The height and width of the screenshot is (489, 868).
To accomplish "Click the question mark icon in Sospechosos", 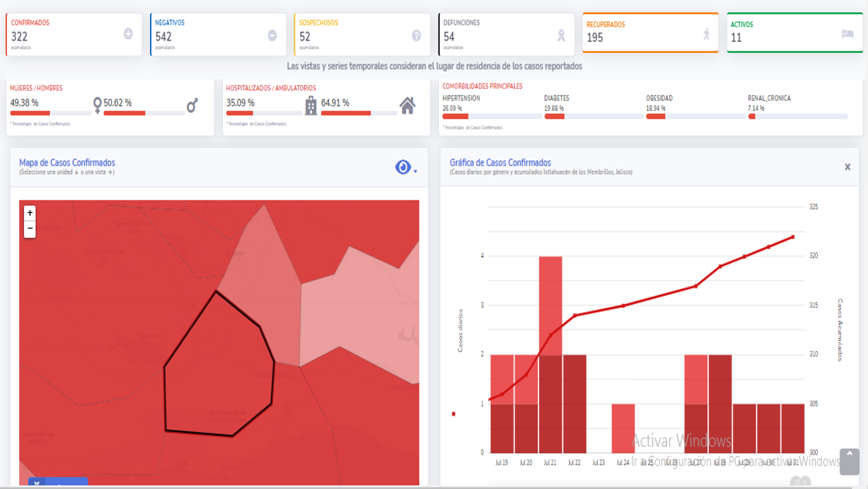I will tap(417, 36).
